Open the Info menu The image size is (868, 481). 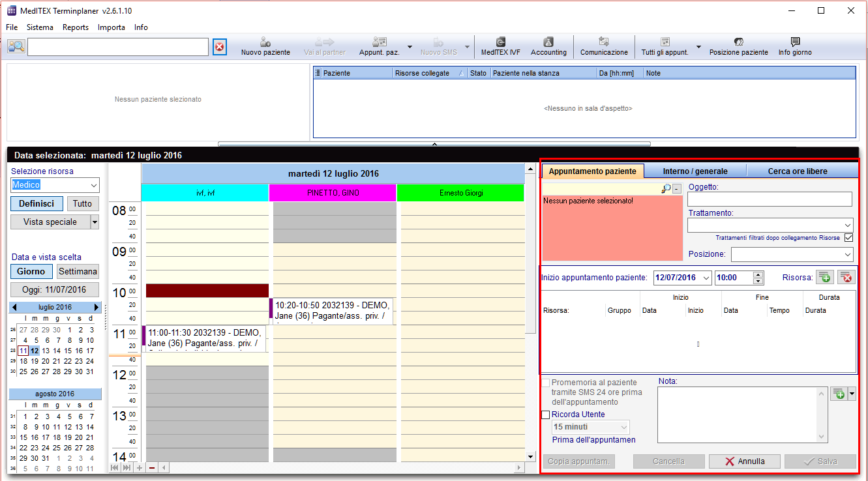(141, 27)
